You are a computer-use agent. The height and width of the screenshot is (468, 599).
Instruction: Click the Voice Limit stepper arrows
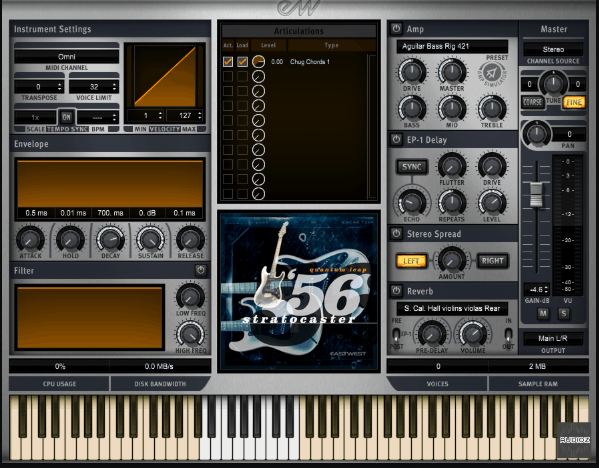[x=114, y=87]
